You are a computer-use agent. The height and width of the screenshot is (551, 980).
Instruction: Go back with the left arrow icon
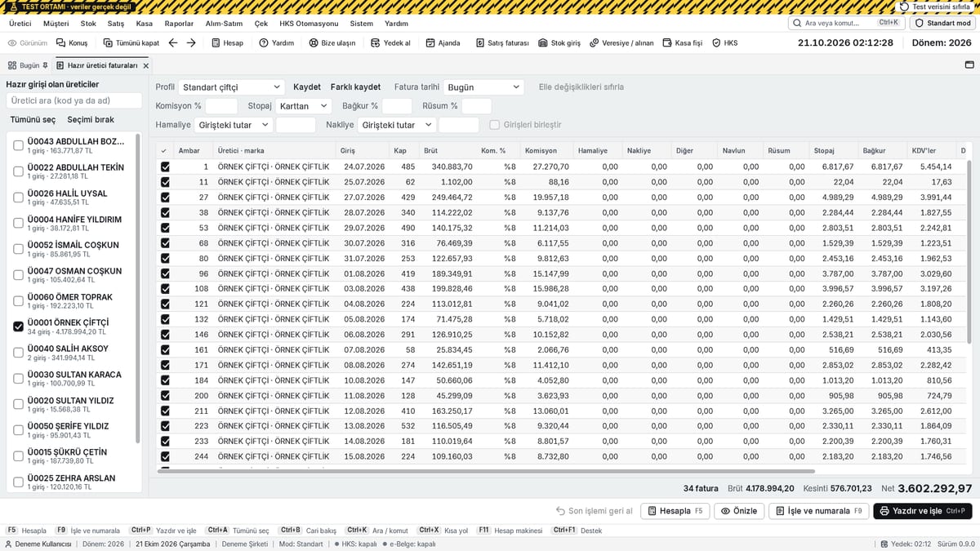click(x=172, y=42)
